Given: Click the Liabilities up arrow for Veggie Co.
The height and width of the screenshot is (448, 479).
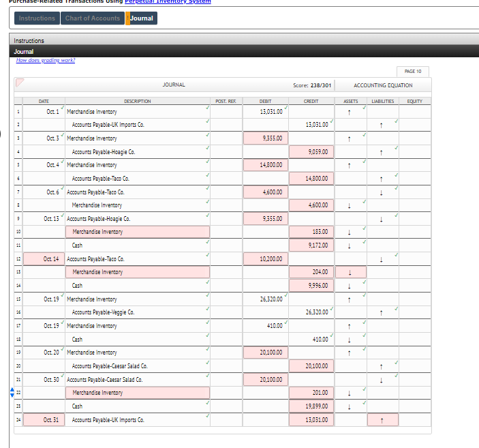Looking at the screenshot, I should click(381, 313).
